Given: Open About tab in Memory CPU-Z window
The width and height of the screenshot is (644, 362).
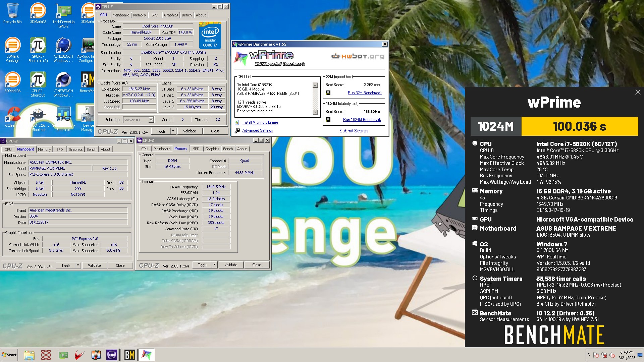Looking at the screenshot, I should (x=242, y=149).
